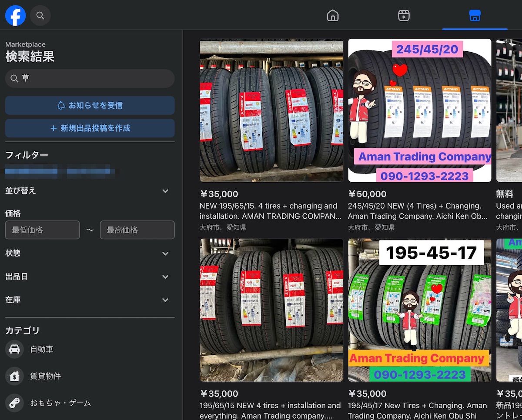Click the Facebook logo icon

pos(16,16)
